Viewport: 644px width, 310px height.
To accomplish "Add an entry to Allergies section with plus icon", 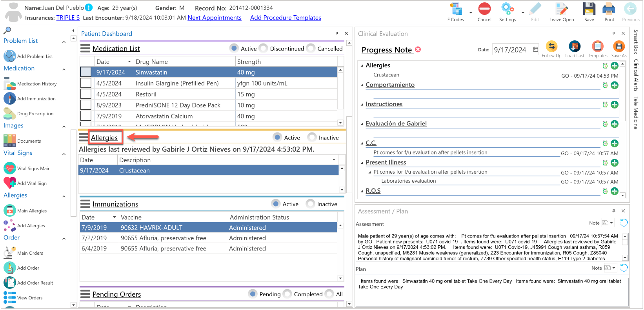I will tap(615, 66).
